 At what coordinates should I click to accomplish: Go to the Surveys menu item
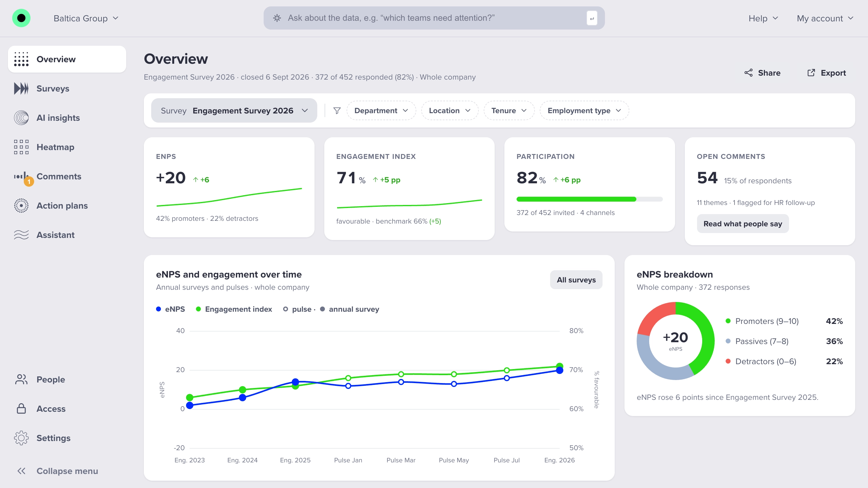coord(67,88)
